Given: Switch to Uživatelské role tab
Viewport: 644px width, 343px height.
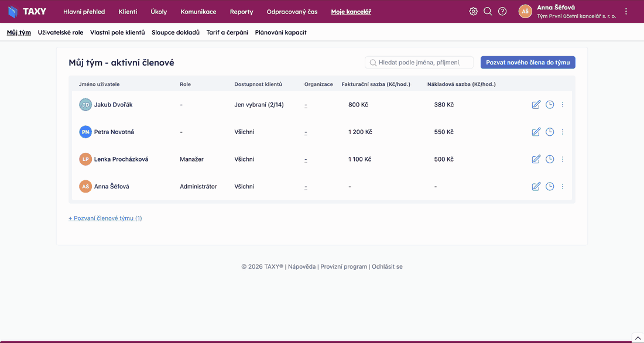Looking at the screenshot, I should click(60, 32).
